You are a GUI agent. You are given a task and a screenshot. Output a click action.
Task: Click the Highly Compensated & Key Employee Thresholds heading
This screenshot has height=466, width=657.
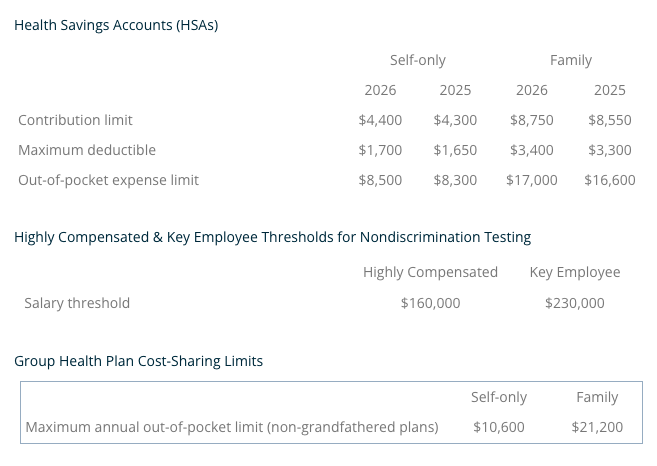pyautogui.click(x=272, y=237)
